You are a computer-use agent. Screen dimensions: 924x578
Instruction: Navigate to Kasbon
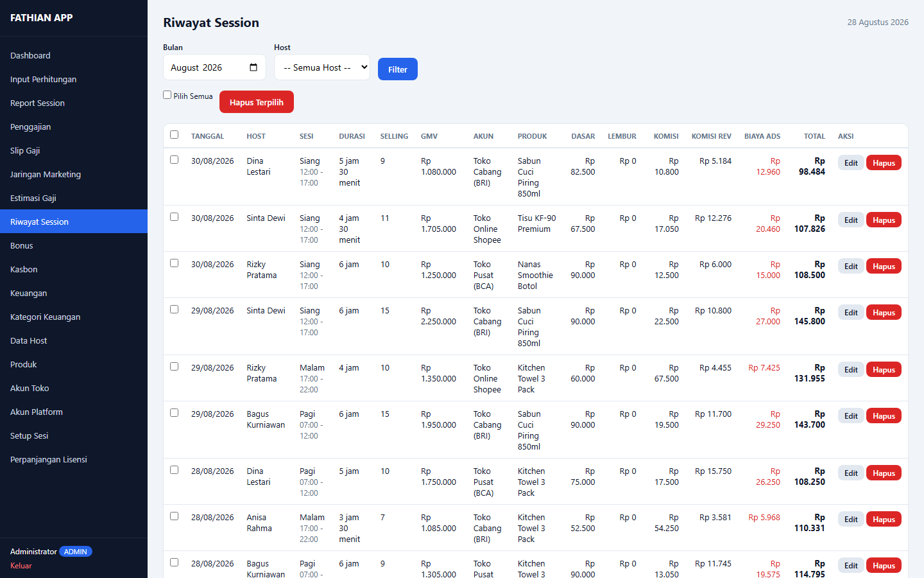click(74, 269)
